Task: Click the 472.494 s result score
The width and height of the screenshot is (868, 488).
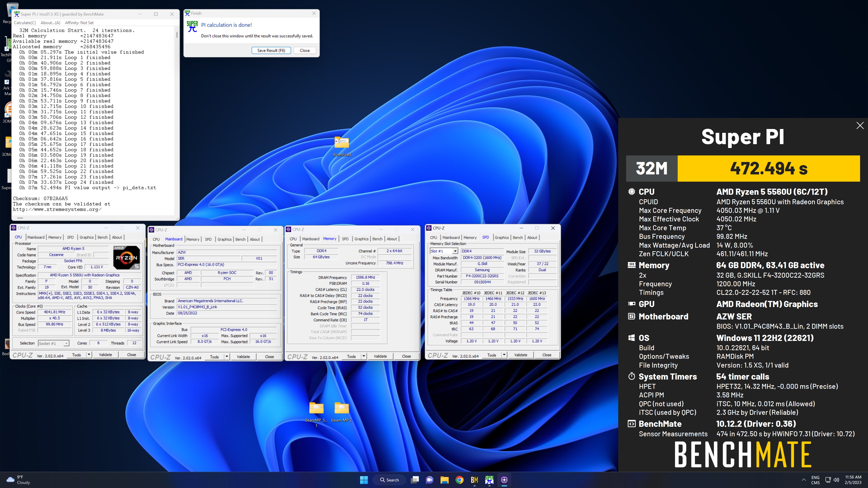Action: click(769, 168)
